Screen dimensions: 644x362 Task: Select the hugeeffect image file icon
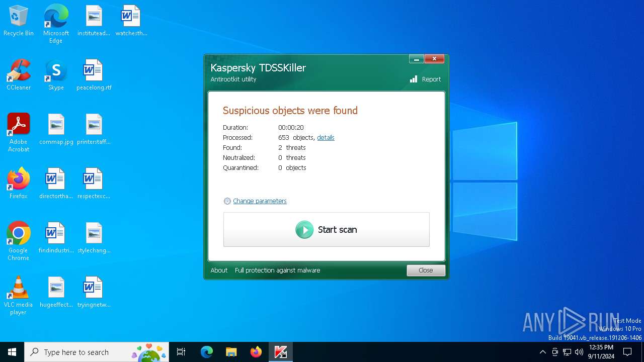pos(56,293)
